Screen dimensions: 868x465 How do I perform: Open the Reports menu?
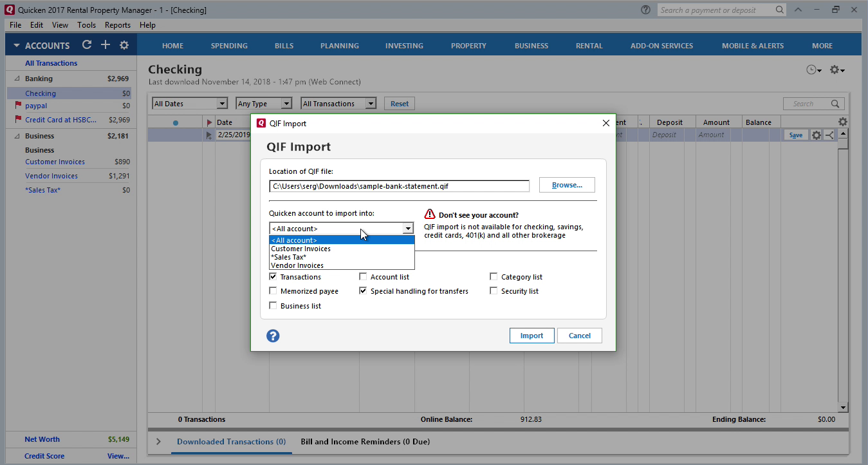[x=118, y=25]
